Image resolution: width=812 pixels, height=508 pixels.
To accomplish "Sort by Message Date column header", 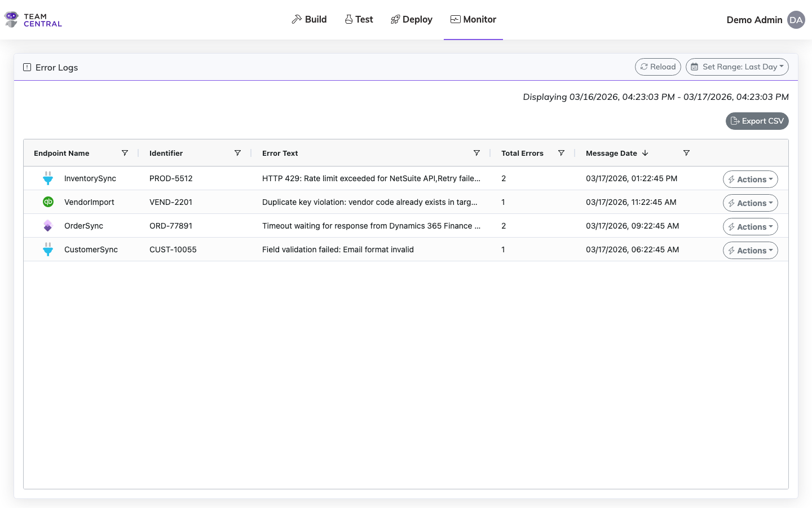I will click(611, 153).
